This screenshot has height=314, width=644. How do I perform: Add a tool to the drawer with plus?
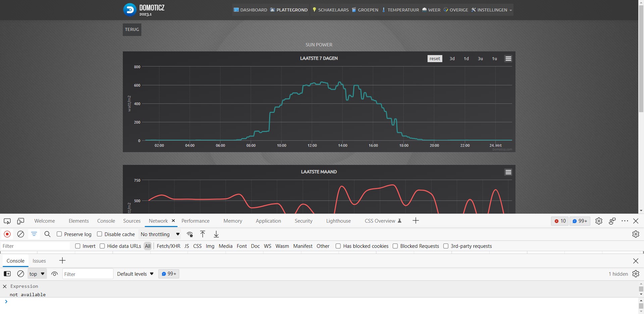62,261
